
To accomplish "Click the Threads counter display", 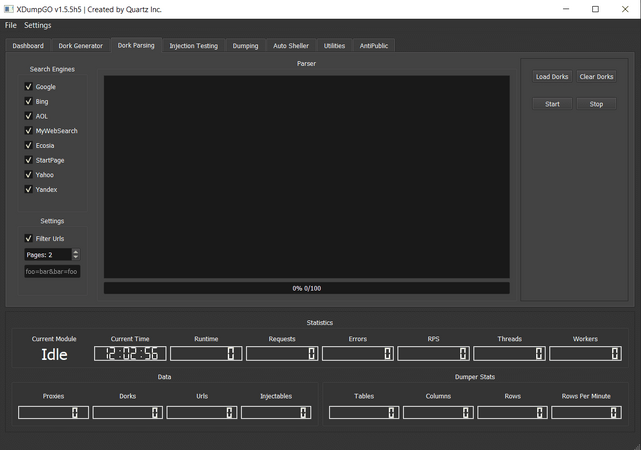I will [509, 354].
